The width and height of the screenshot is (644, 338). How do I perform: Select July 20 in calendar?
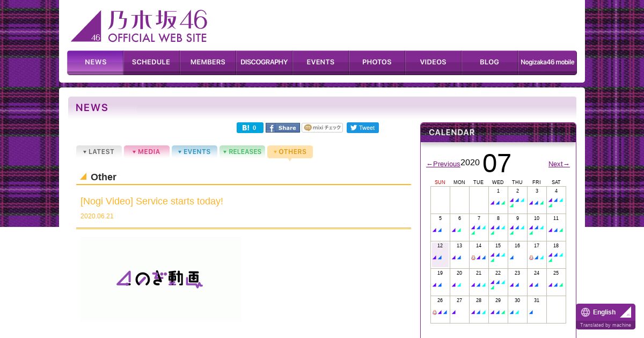click(459, 282)
